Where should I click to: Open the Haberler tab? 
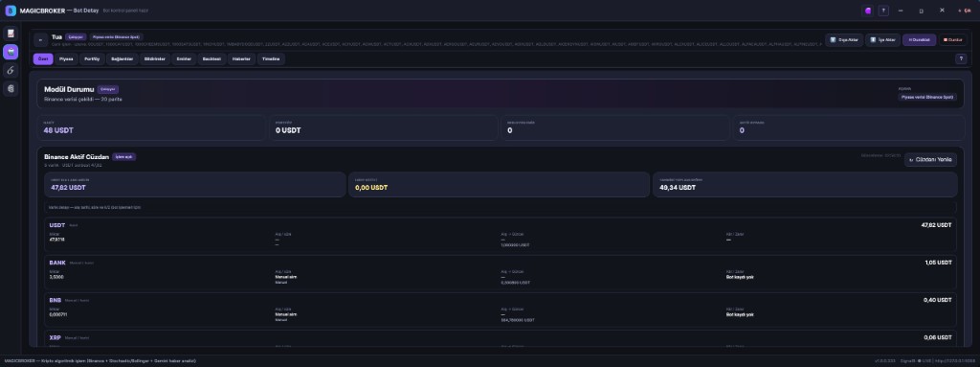click(242, 58)
